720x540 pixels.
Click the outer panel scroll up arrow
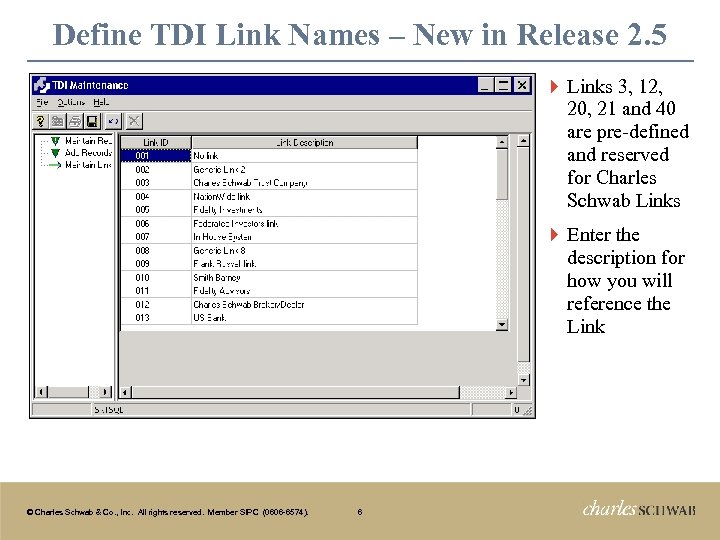coord(523,141)
